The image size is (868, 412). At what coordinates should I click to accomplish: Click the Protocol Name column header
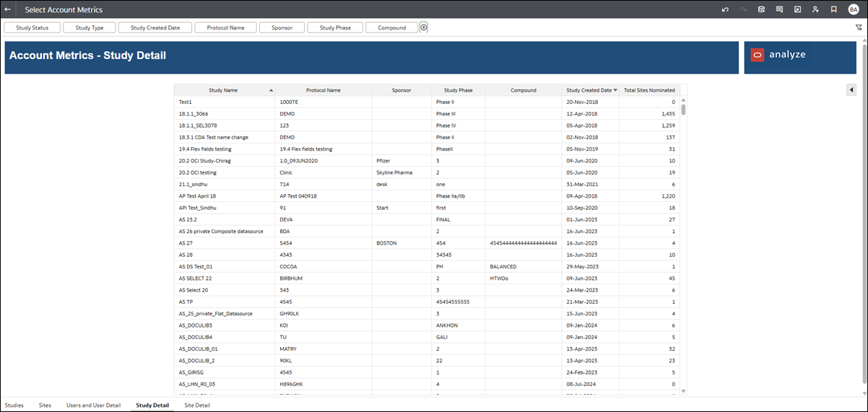coord(323,90)
